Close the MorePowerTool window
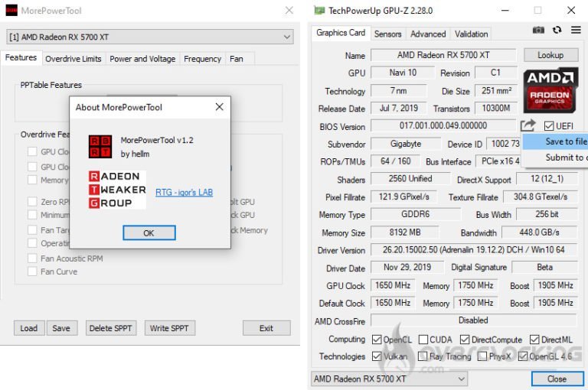 (289, 10)
